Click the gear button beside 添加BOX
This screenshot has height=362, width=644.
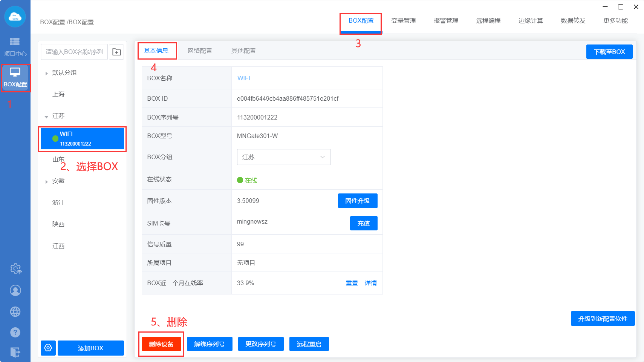(x=48, y=348)
